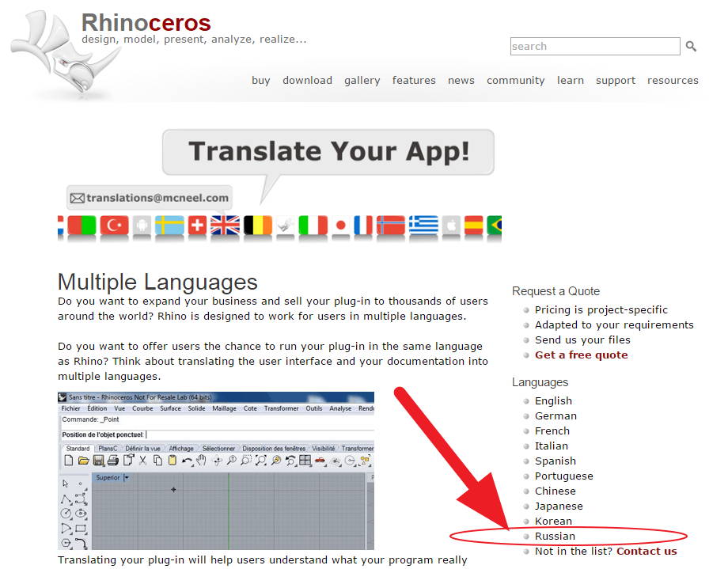This screenshot has height=569, width=728.
Task: Select German in Languages list
Action: pyautogui.click(x=555, y=415)
